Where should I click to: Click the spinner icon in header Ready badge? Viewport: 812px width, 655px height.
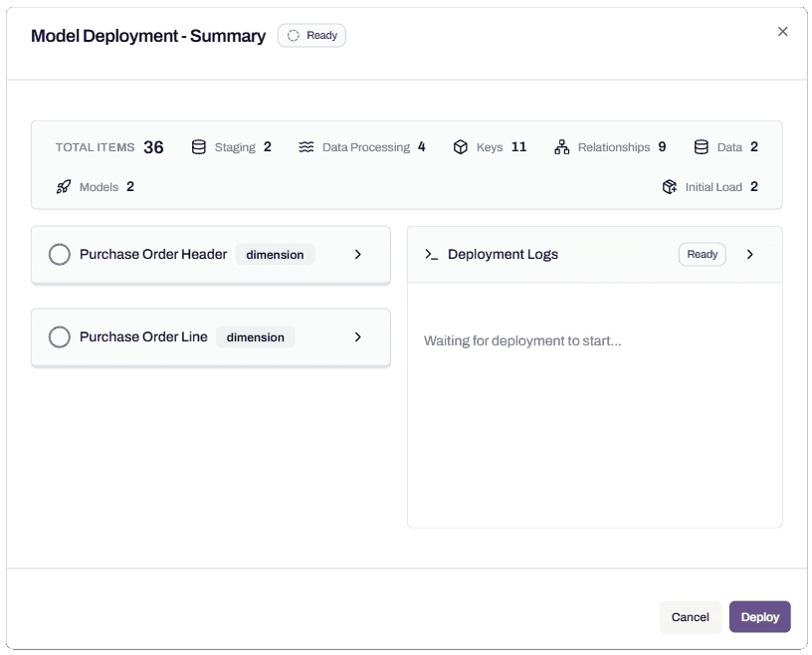[294, 35]
